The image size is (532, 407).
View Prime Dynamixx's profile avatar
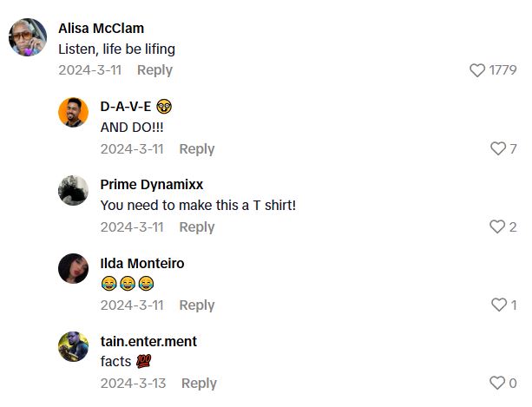coord(73,190)
